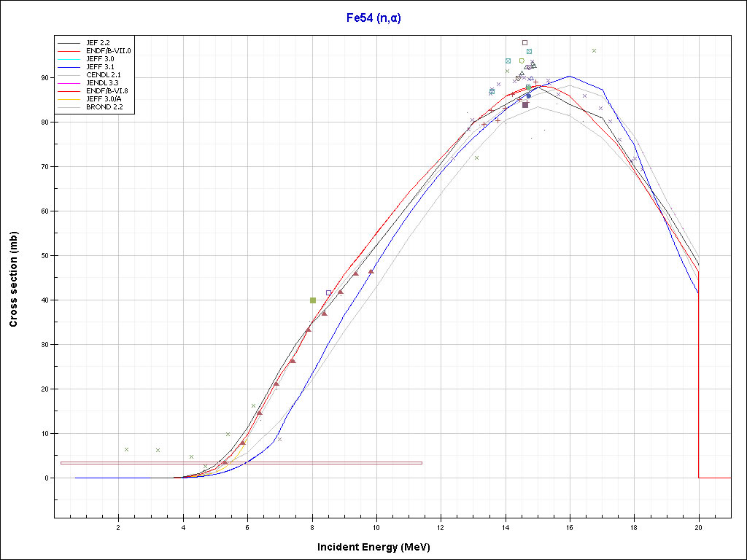Screen dimensions: 747x560
Task: Click the green filled square marker near 8 MeV
Action: coord(313,300)
